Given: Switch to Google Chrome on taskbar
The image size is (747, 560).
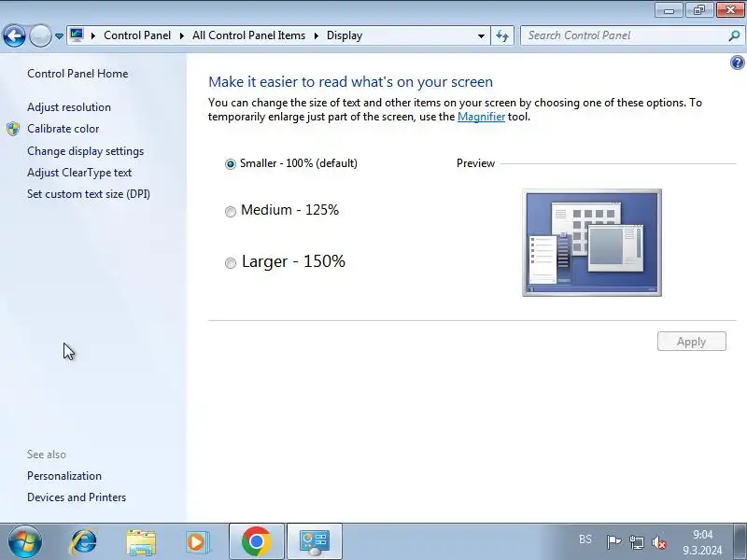Looking at the screenshot, I should click(x=256, y=542).
